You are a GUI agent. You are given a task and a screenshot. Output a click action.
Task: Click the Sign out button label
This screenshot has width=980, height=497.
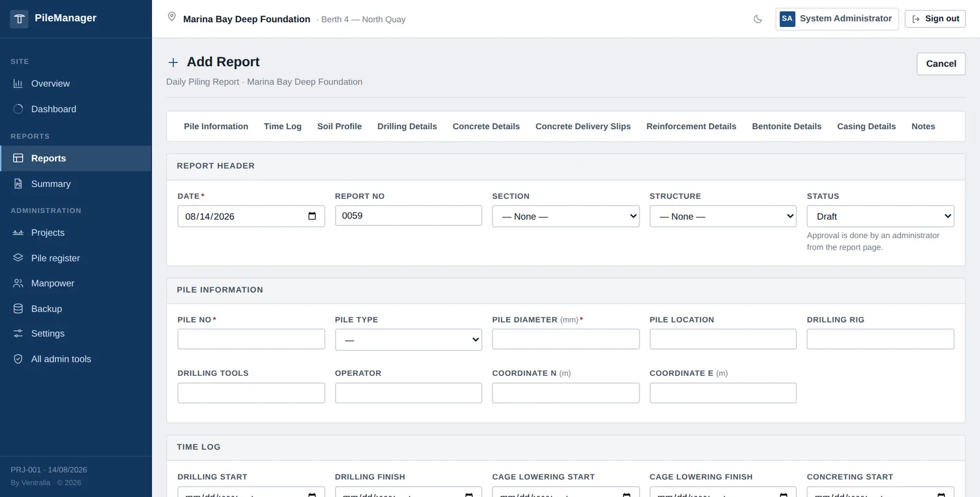(x=942, y=19)
